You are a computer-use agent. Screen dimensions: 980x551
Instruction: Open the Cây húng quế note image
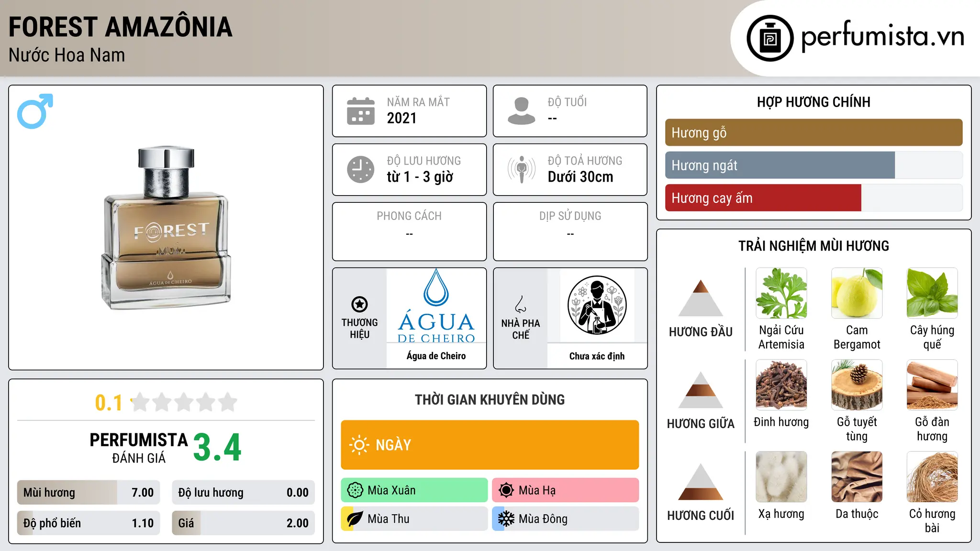(932, 293)
